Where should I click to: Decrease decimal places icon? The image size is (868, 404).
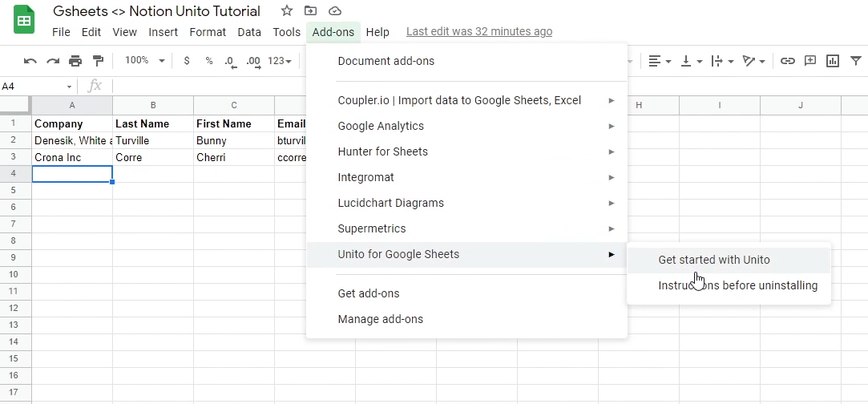[x=231, y=62]
